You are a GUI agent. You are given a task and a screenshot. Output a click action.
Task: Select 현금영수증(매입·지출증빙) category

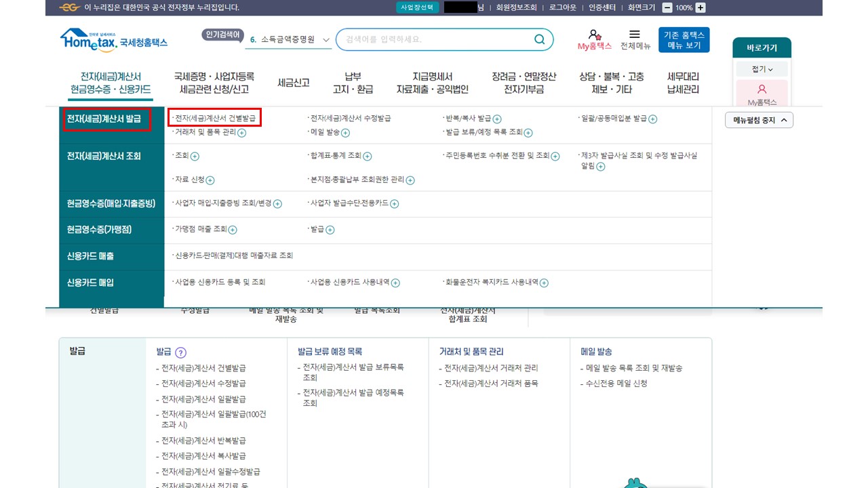point(112,204)
